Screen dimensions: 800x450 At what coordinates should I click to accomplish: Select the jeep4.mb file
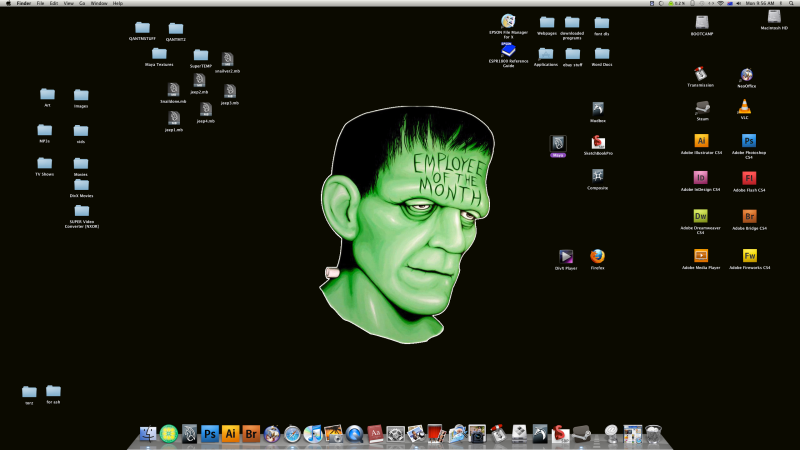(x=206, y=109)
